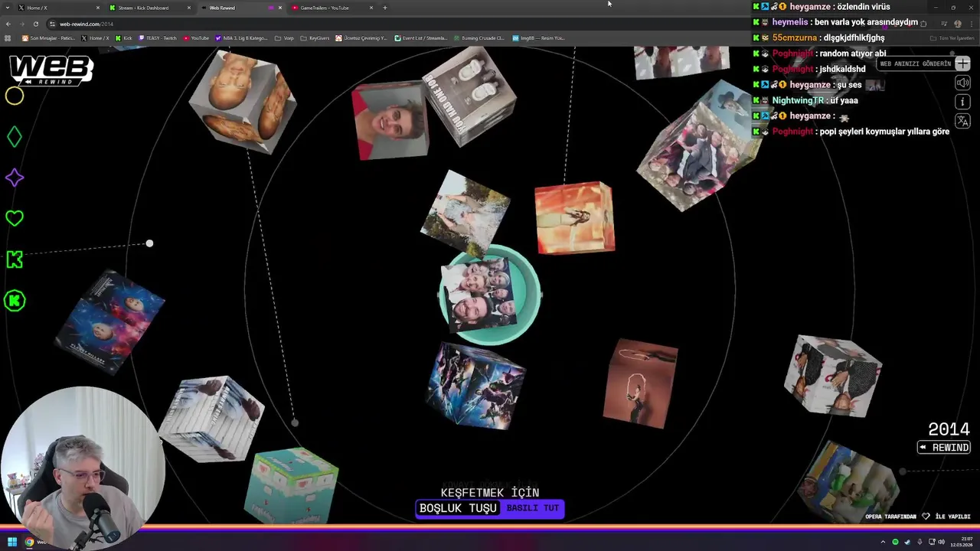Click the Chrome taskbar icon

pos(29,542)
